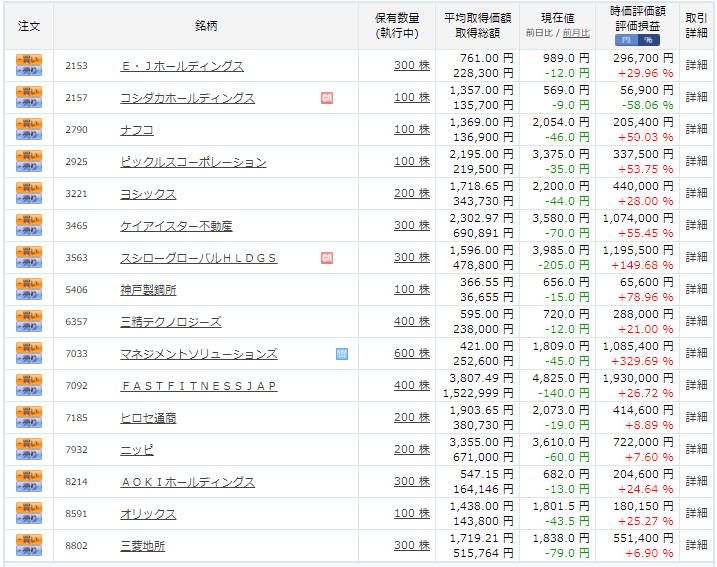
Task: Click the 買い button for 2790 ナフコ
Action: pos(29,124)
